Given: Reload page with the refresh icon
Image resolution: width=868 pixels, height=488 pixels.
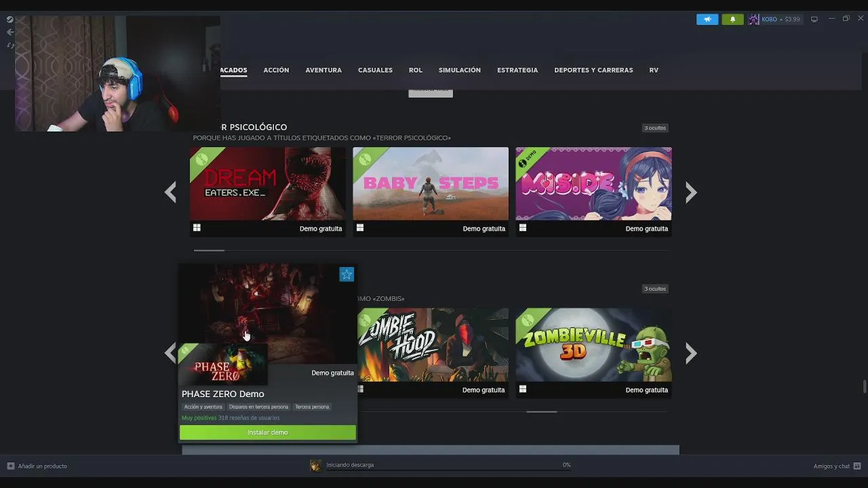Looking at the screenshot, I should 10,45.
